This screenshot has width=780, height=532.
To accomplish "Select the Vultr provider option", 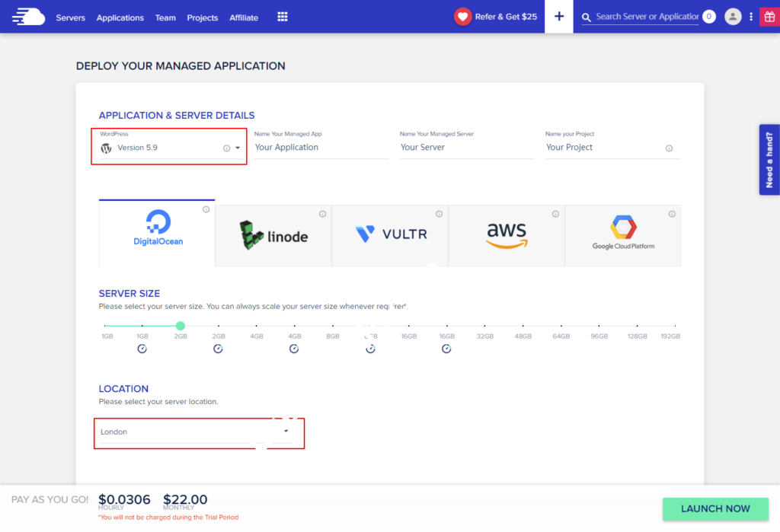I will (391, 234).
